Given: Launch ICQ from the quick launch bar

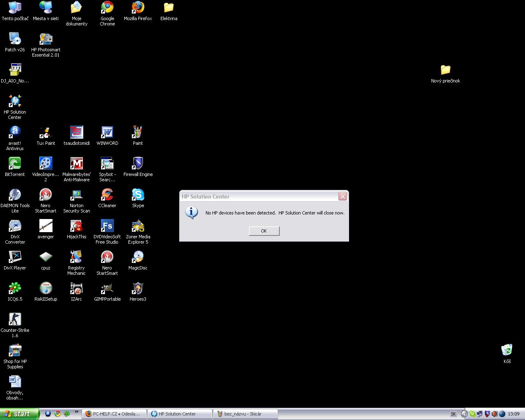Looking at the screenshot, I should [67, 414].
